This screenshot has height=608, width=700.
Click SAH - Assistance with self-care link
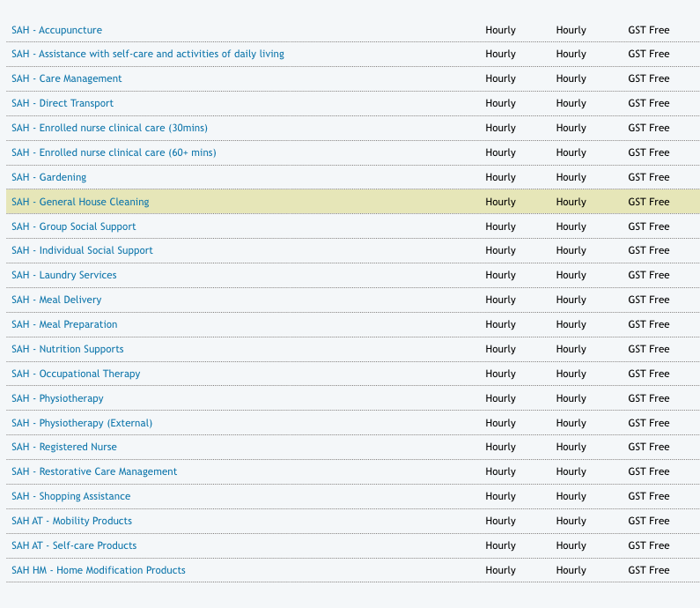pos(147,54)
